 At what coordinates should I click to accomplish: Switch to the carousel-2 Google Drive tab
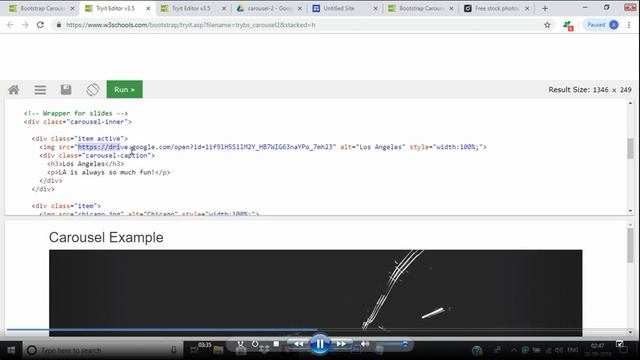269,8
